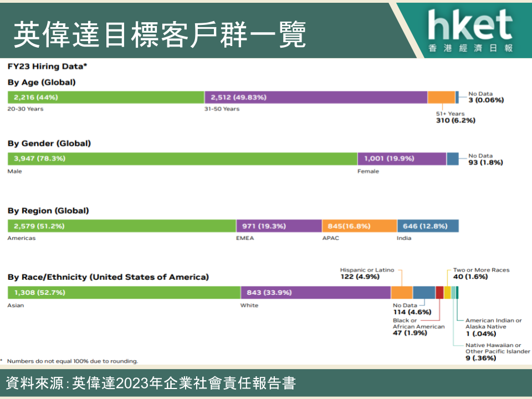The image size is (532, 399).
Task: Select the 9 (.36%) value
Action: pos(481,359)
